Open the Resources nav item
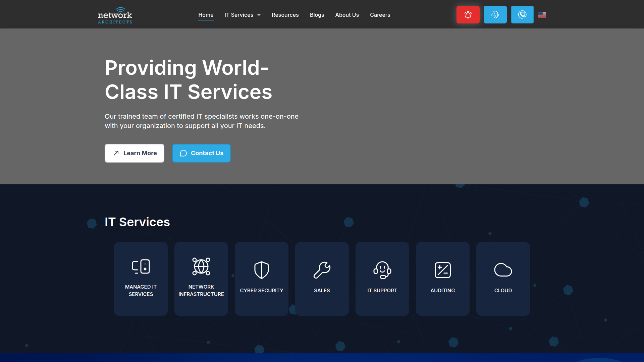 (x=285, y=15)
